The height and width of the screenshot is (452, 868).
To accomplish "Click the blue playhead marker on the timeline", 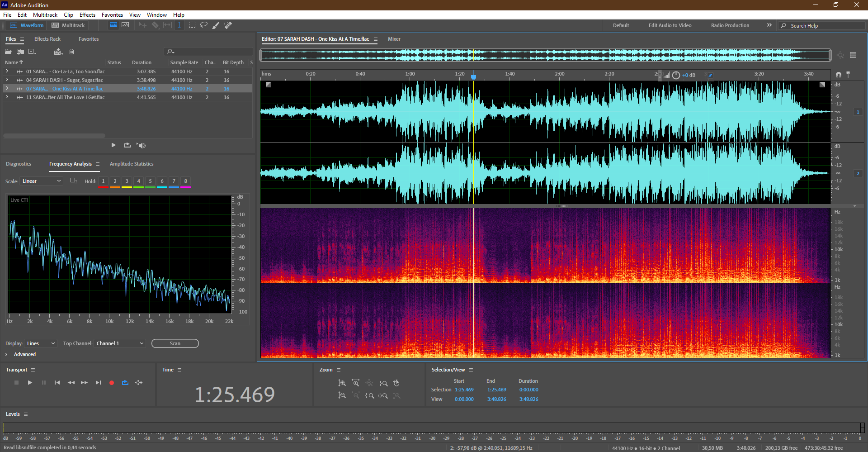I will click(473, 77).
